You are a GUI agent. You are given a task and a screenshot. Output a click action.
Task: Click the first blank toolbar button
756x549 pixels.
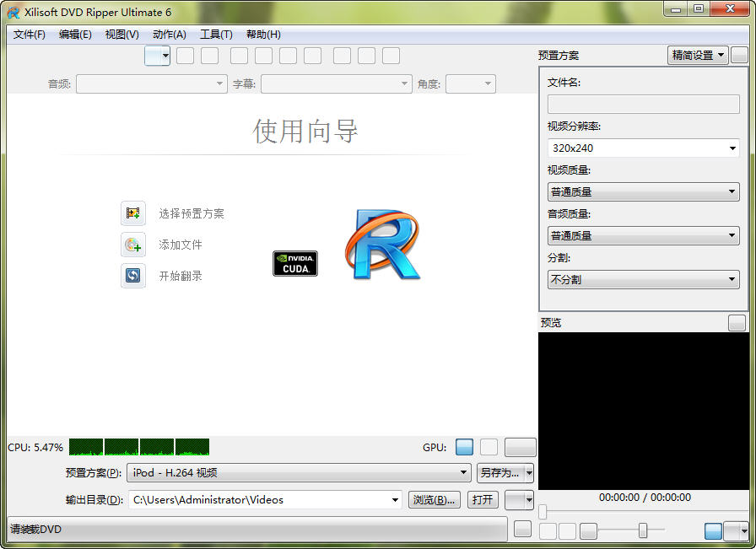(185, 56)
